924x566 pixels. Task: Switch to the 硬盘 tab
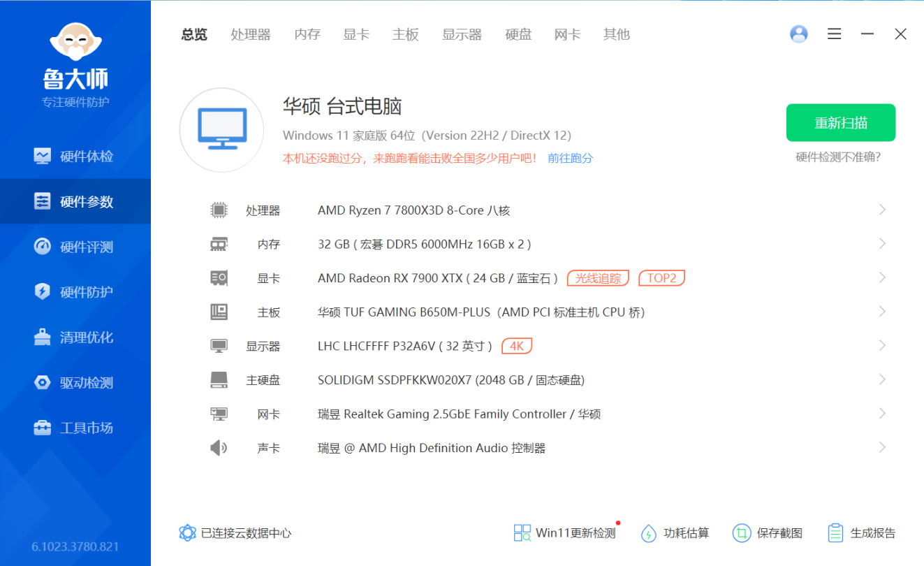pos(519,34)
